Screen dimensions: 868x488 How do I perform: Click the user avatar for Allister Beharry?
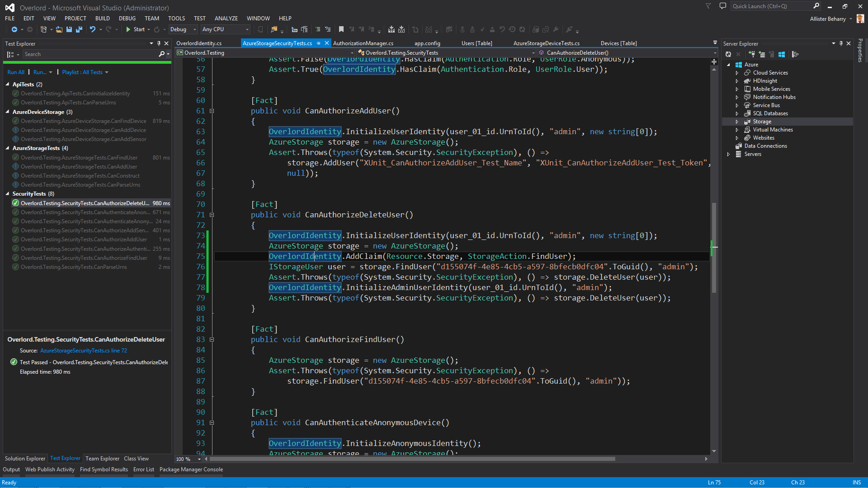(x=860, y=19)
